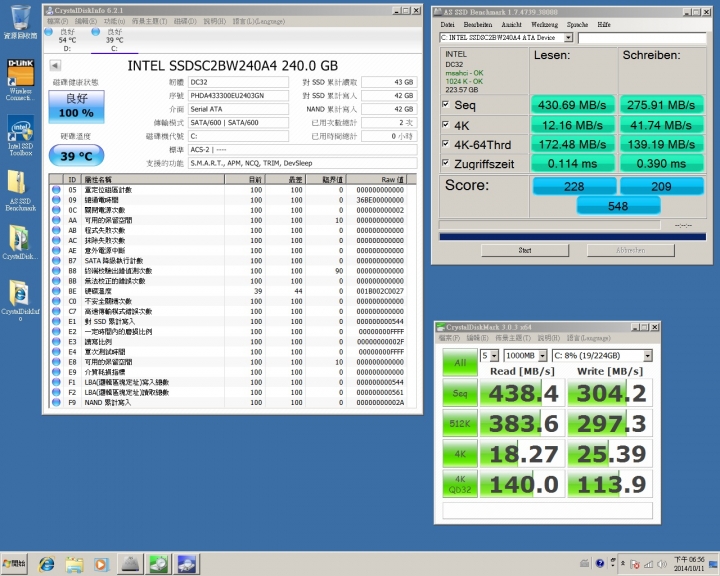The image size is (720, 576).
Task: Click the serial number field PHDA433300EU2403GN
Action: [238, 96]
